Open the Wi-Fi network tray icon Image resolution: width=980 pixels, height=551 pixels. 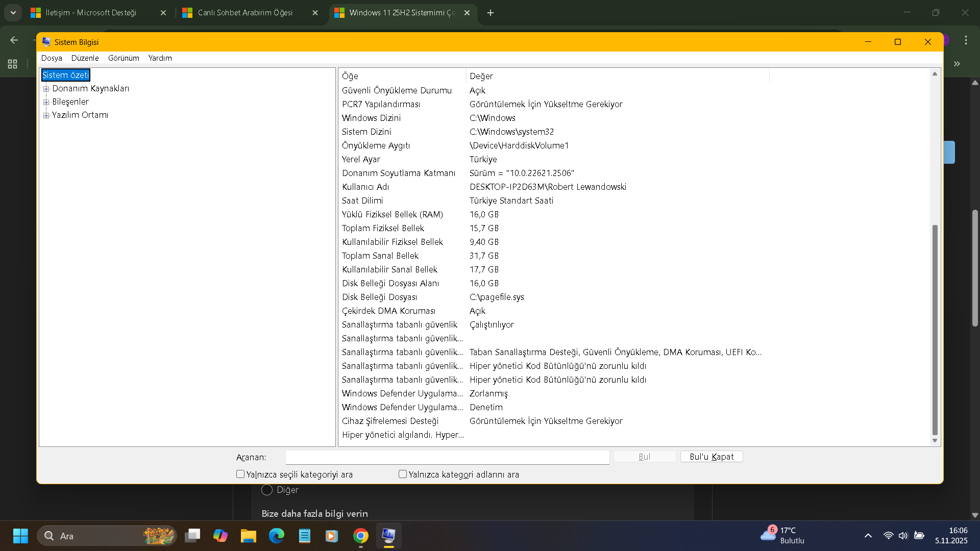tap(888, 536)
